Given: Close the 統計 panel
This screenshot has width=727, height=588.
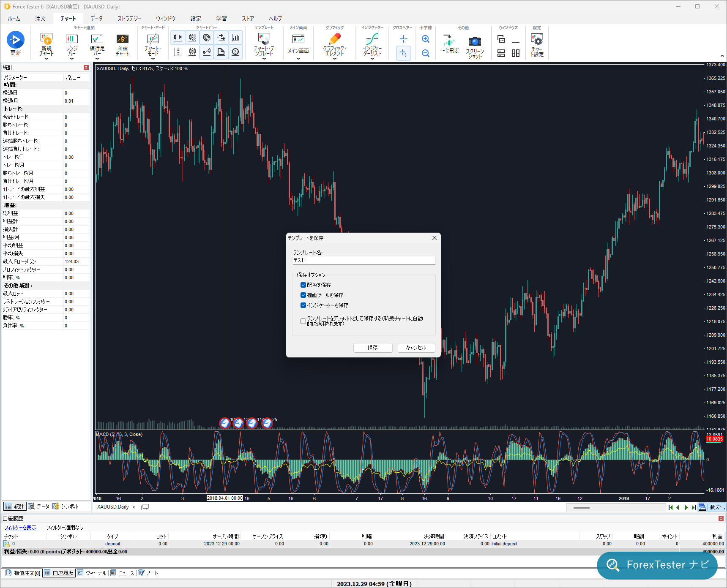Looking at the screenshot, I should 86,68.
